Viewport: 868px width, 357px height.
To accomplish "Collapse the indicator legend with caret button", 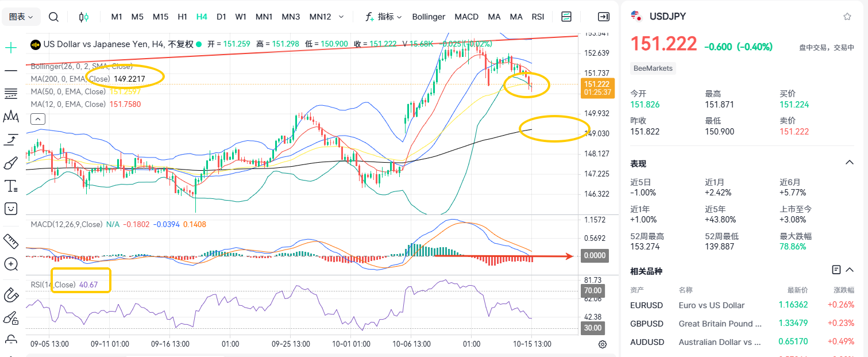I will pos(37,119).
